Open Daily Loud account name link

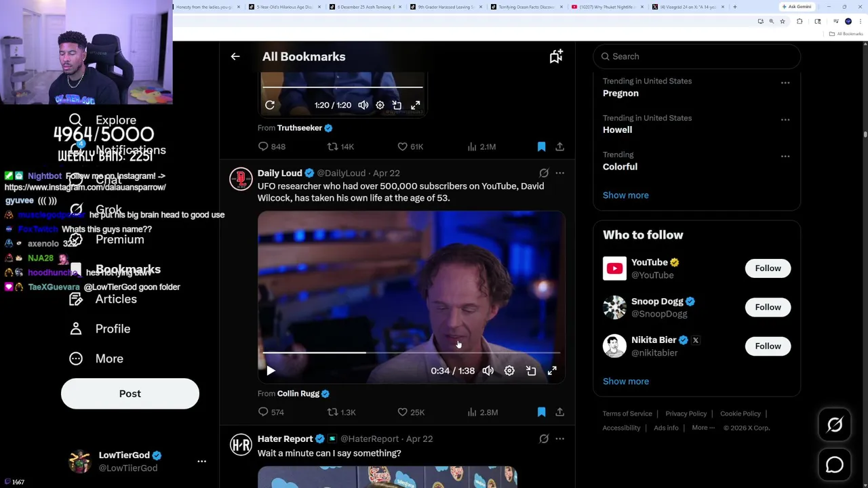[x=279, y=173]
